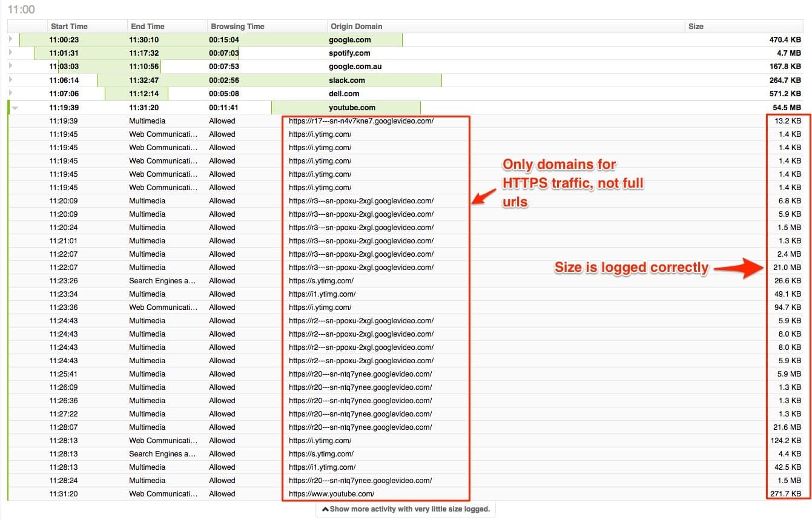Click the 4.4 KB size value
The image size is (812, 520).
point(790,454)
